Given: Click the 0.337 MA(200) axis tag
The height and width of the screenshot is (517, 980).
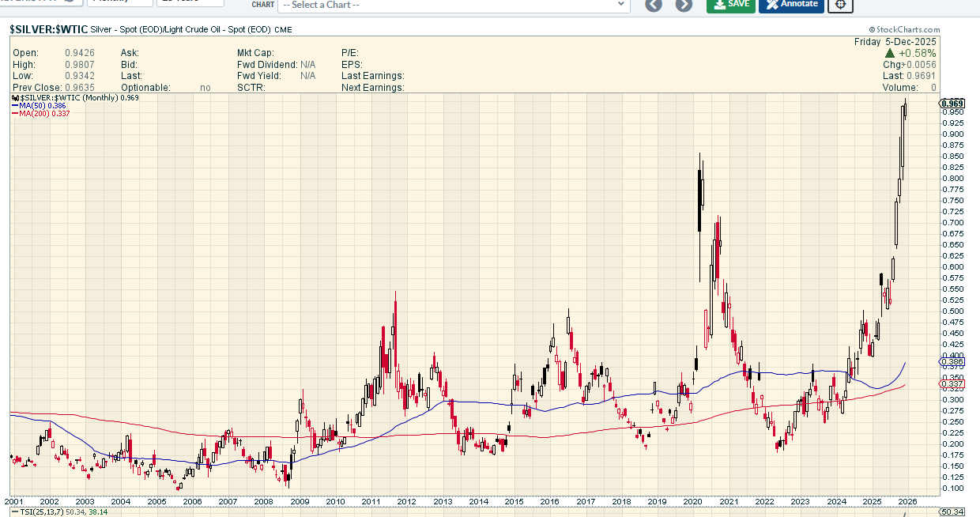Looking at the screenshot, I should [x=952, y=383].
